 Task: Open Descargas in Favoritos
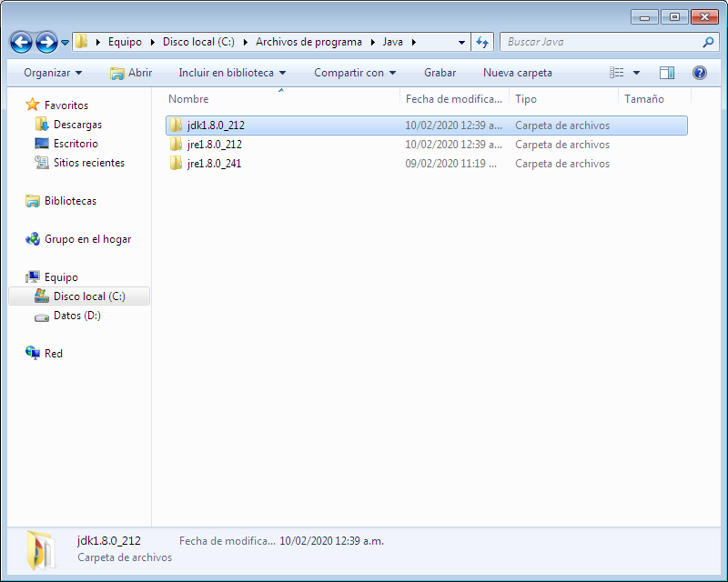[77, 125]
